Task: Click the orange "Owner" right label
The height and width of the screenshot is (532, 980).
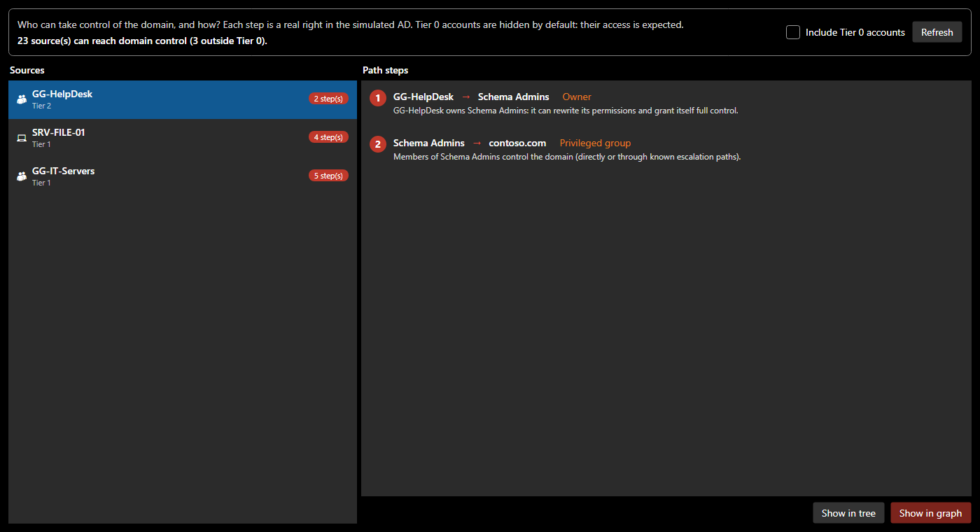Action: (x=577, y=97)
